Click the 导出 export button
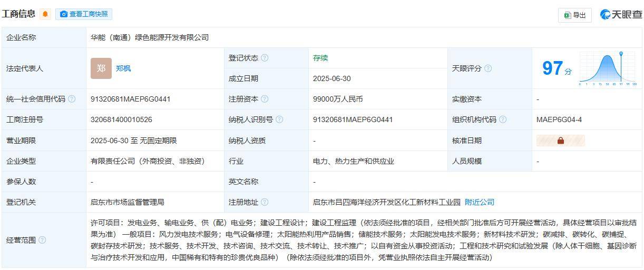This screenshot has width=644, height=270. [575, 15]
